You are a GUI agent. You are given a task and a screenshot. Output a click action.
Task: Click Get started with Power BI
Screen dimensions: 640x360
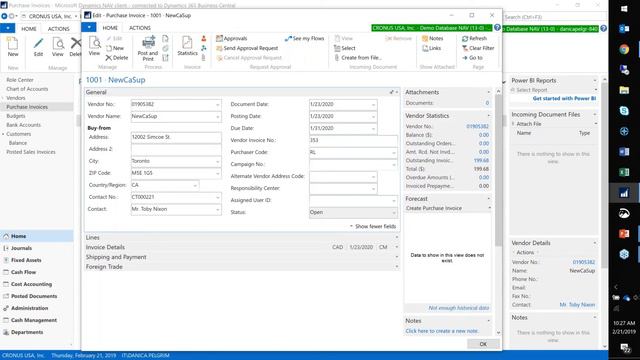pyautogui.click(x=564, y=98)
